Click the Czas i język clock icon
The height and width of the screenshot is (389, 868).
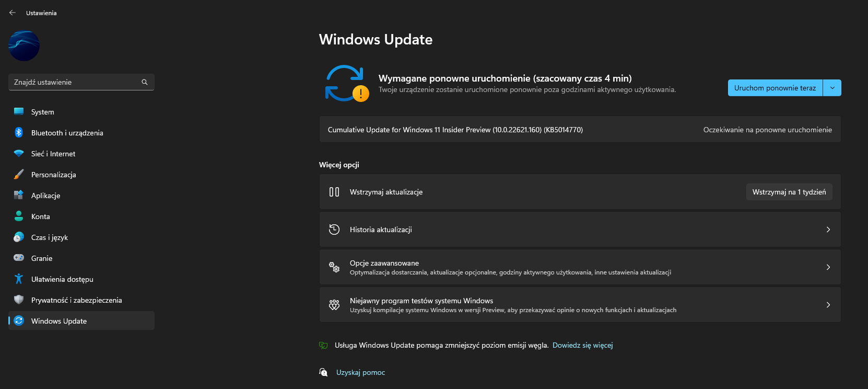coord(19,237)
